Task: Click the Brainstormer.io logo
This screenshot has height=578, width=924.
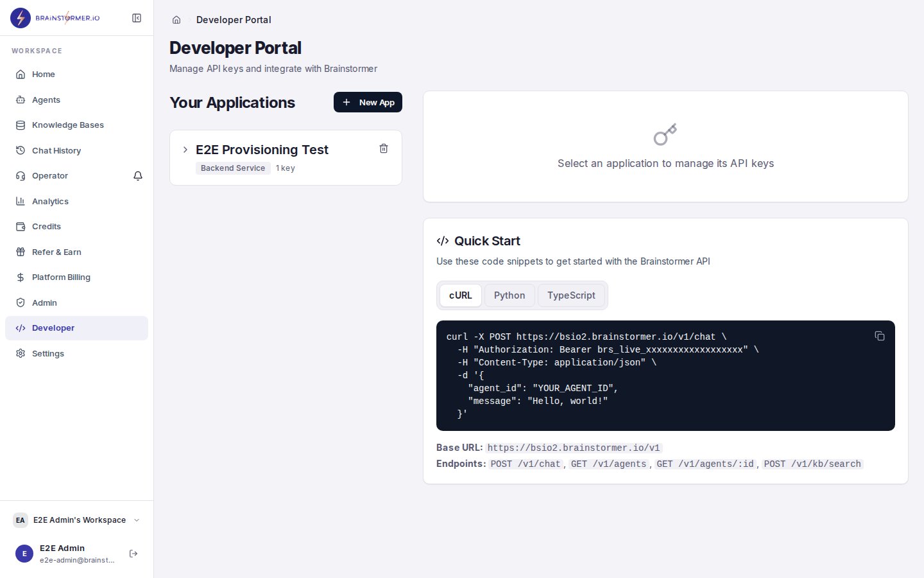Action: 55,18
